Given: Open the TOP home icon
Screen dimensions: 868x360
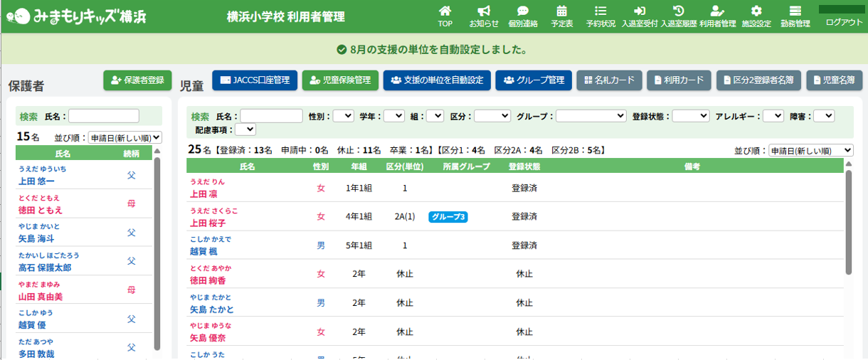Looking at the screenshot, I should click(x=445, y=11).
